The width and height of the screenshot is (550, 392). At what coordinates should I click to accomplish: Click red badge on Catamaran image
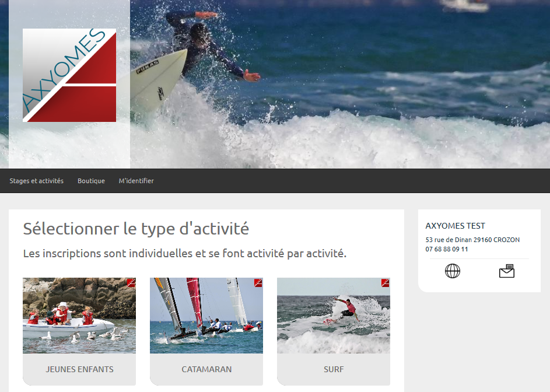(258, 283)
